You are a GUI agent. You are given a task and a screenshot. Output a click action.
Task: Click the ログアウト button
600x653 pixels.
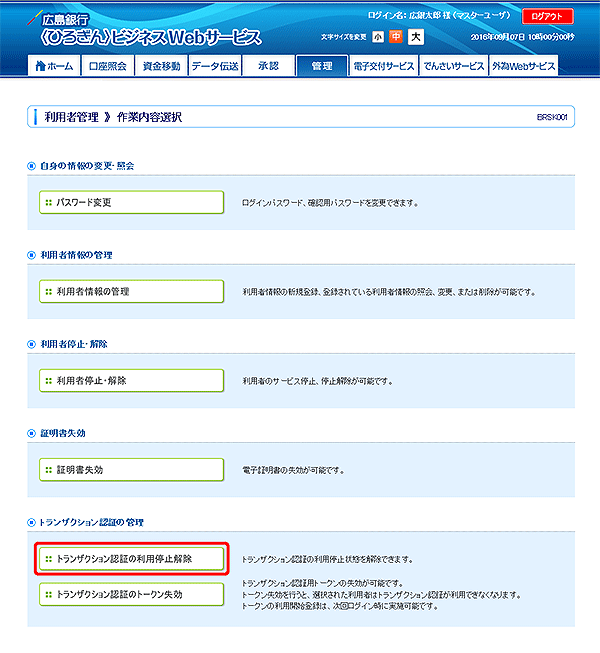(x=548, y=17)
